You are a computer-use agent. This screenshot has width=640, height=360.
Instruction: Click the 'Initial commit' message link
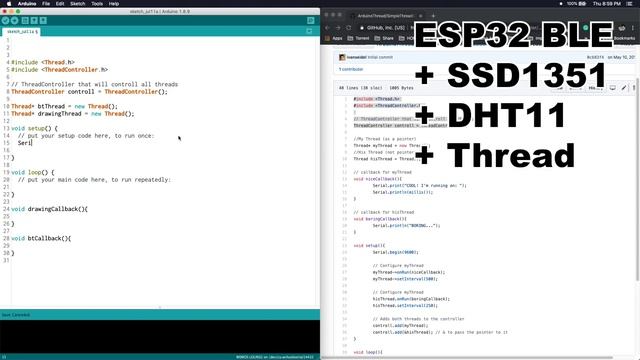pos(380,57)
